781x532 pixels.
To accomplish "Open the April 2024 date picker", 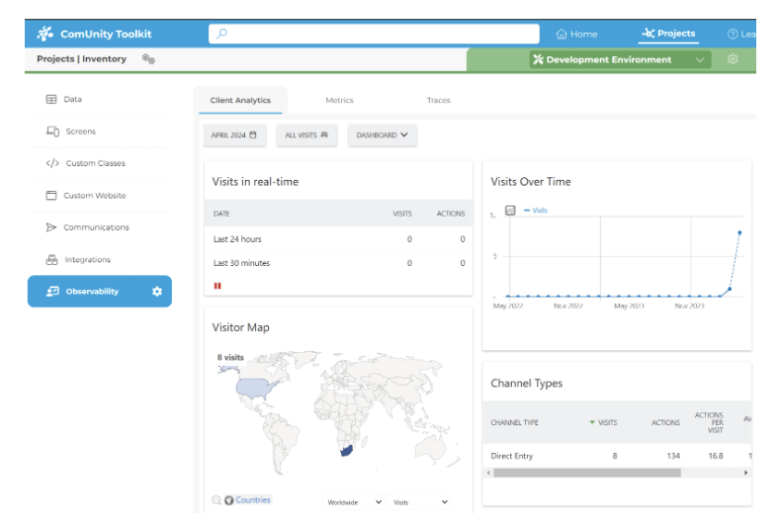I will point(234,135).
